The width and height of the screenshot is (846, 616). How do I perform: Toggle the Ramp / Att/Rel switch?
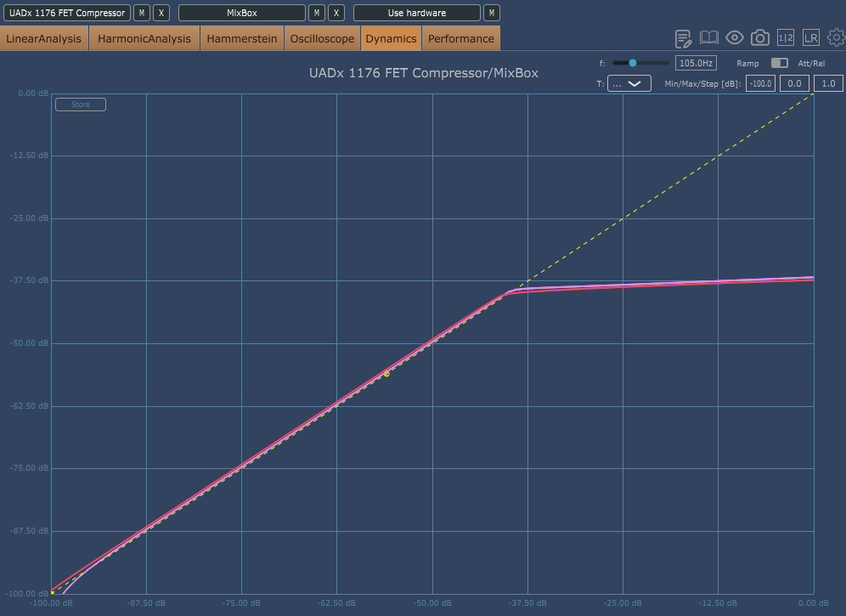[x=778, y=63]
